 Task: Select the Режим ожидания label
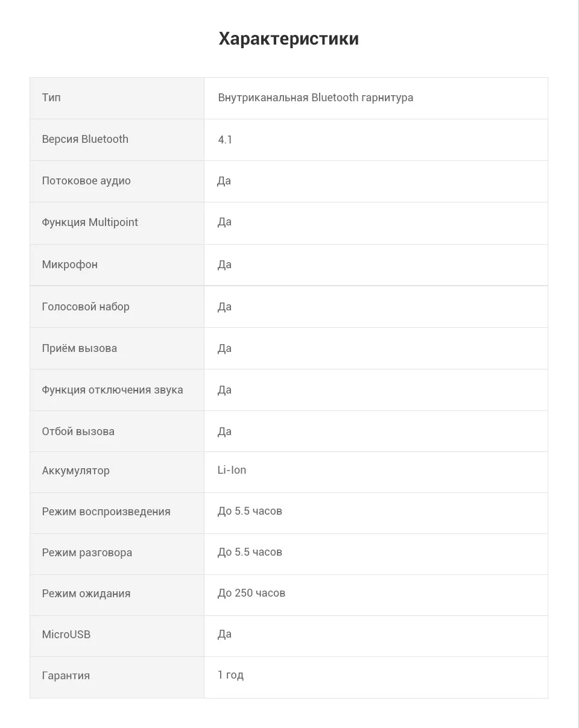point(86,594)
